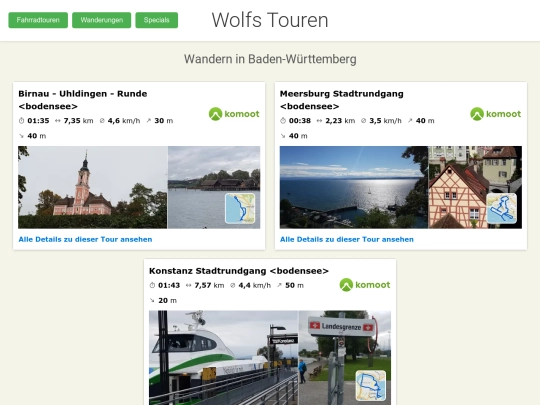Click the ascent arrow icon in the Birnau card
540x405 pixels.
[148, 121]
